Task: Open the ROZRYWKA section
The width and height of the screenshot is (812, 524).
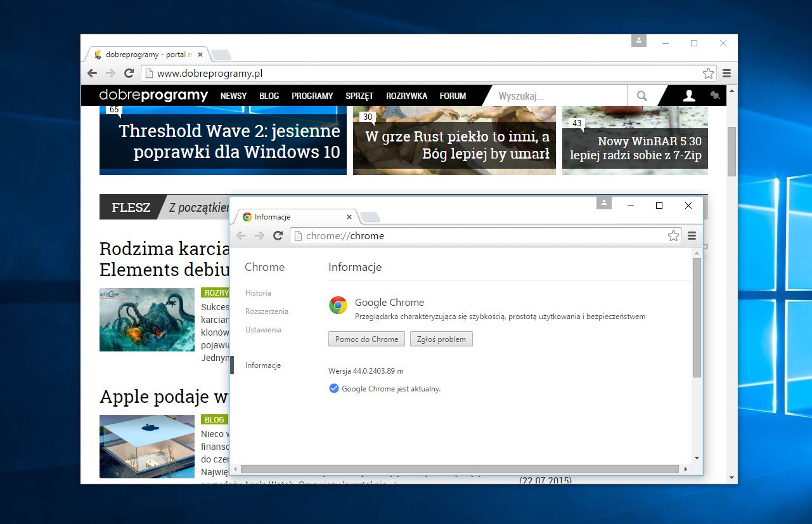Action: click(406, 96)
